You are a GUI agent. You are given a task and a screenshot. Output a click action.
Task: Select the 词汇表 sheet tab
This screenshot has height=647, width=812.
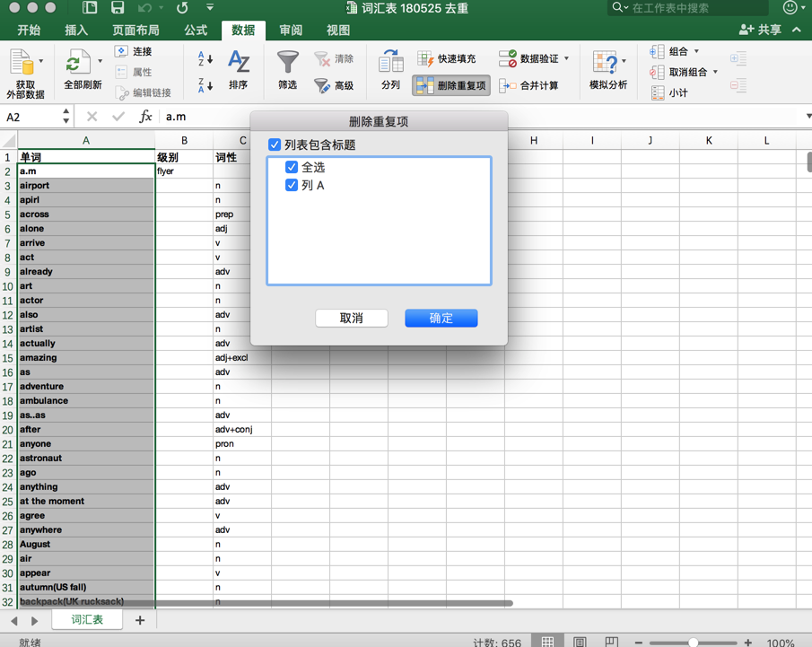pyautogui.click(x=87, y=619)
